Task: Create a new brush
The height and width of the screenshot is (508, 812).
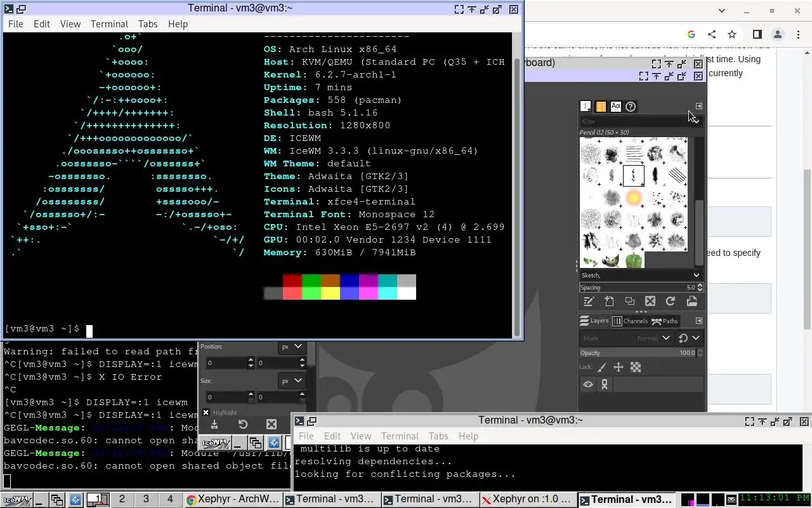Action: pyautogui.click(x=609, y=302)
